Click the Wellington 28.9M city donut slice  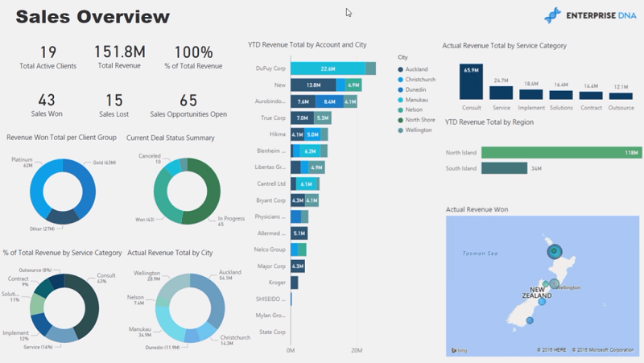click(x=171, y=285)
